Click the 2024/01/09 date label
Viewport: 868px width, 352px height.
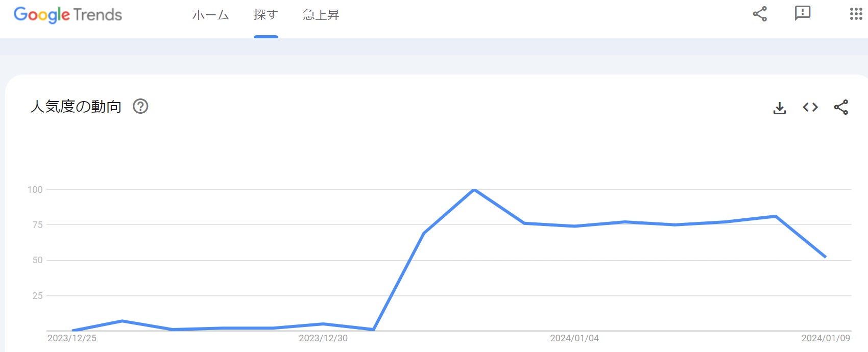click(x=826, y=338)
